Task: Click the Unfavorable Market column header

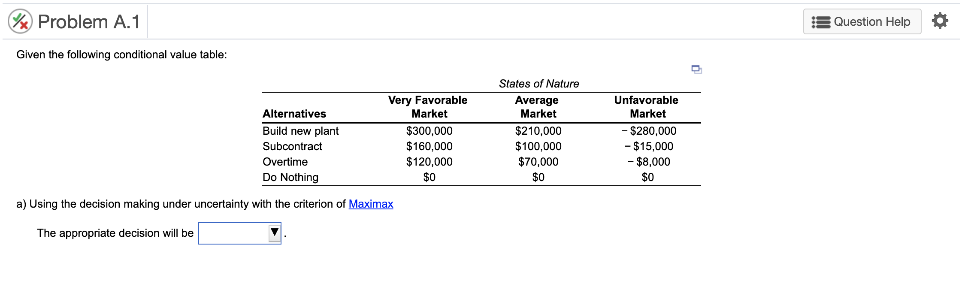Action: pos(647,107)
